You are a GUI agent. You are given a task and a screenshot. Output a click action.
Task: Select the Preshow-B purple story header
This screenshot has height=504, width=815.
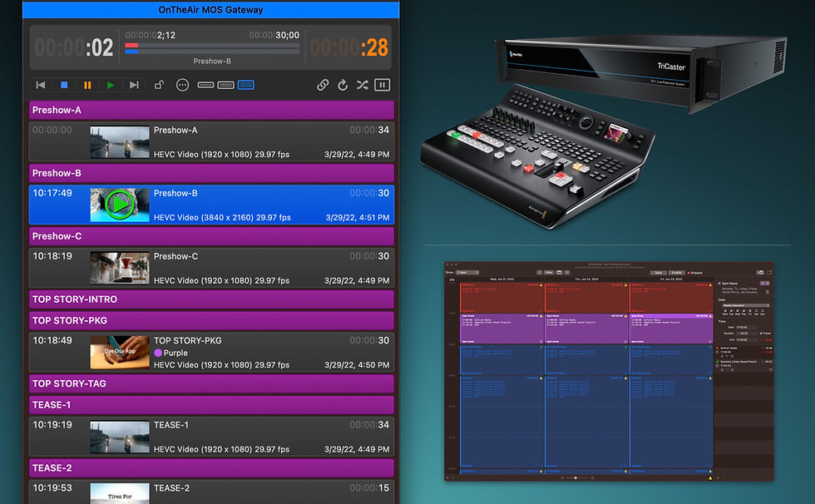click(x=211, y=173)
